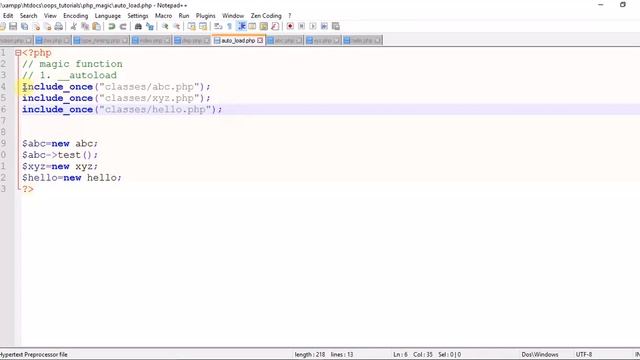640x360 pixels.
Task: Start macro recording with the red record icon
Action: (290, 27)
